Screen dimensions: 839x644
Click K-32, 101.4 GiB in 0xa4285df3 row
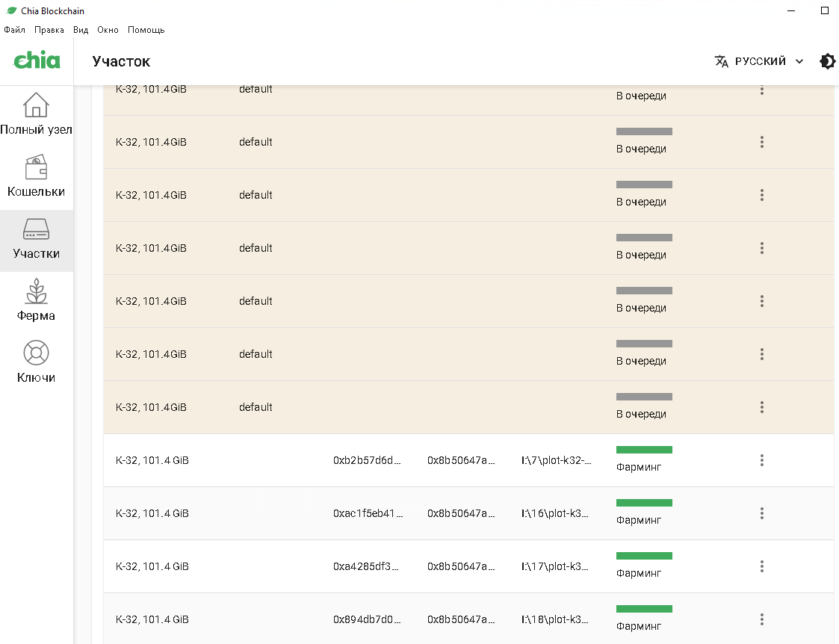(x=152, y=566)
